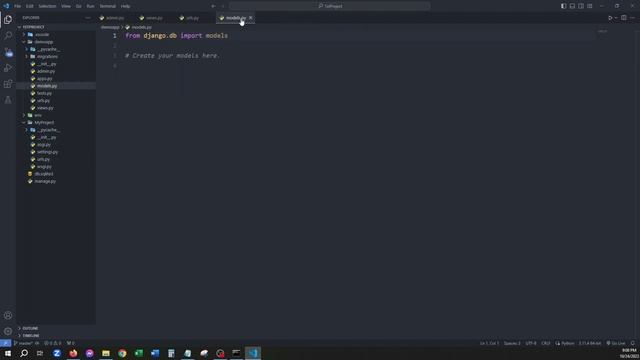Open the View menu
Image resolution: width=640 pixels, height=360 pixels.
tap(66, 6)
